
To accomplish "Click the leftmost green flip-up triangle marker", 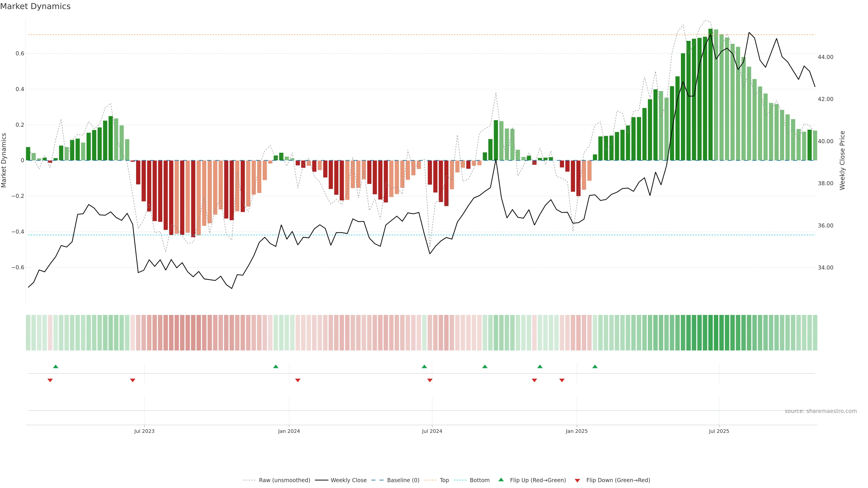I will pos(56,366).
